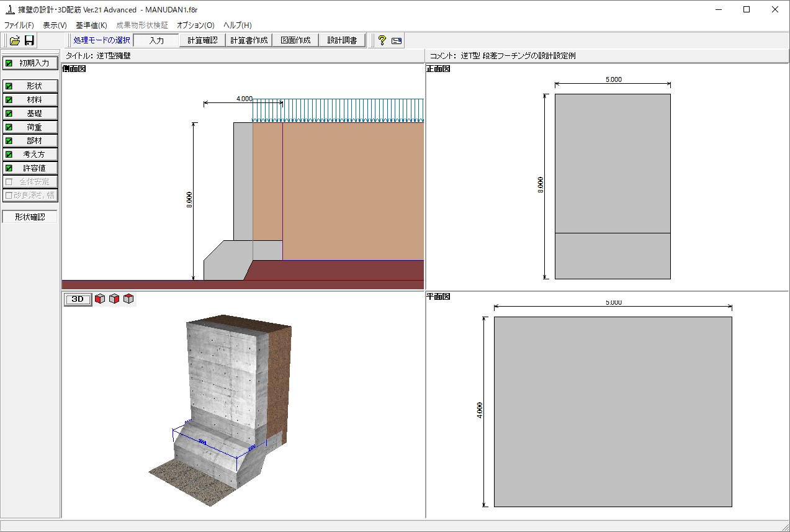Open the 形状 input with green checkmark
The width and height of the screenshot is (790, 532).
click(30, 86)
